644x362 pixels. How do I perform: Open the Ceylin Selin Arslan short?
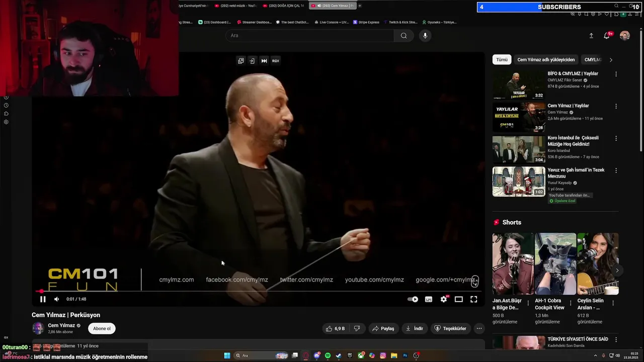598,264
